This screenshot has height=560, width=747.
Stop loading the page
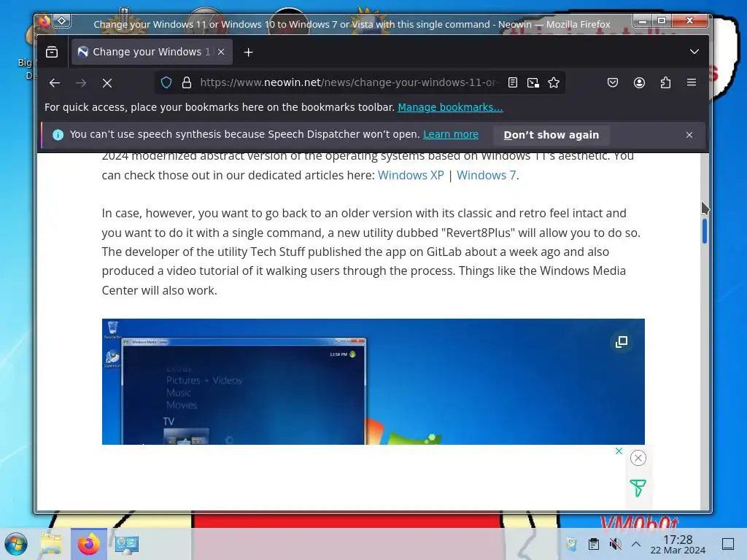point(107,83)
